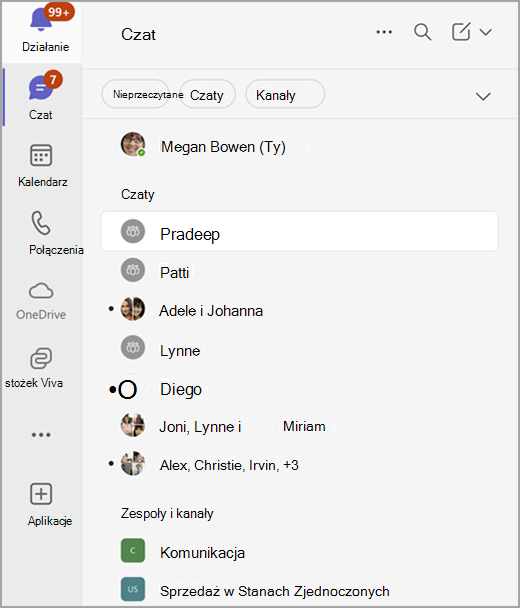The height and width of the screenshot is (608, 520).
Task: Open Megan Bowen (Ty) chat
Action: click(299, 146)
